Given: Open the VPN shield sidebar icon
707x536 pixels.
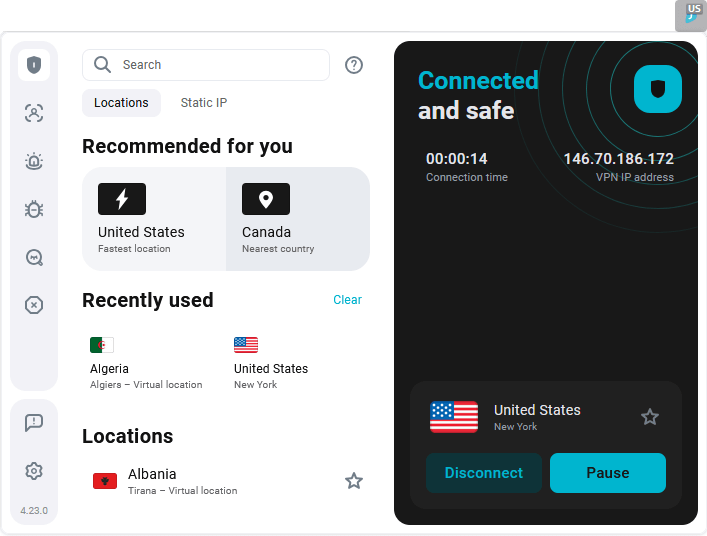Looking at the screenshot, I should click(x=34, y=65).
